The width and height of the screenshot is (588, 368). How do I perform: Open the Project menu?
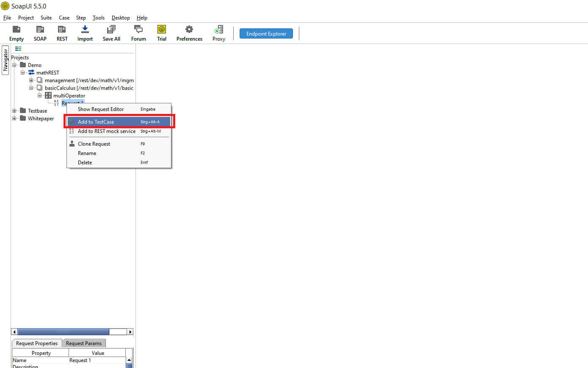point(26,18)
